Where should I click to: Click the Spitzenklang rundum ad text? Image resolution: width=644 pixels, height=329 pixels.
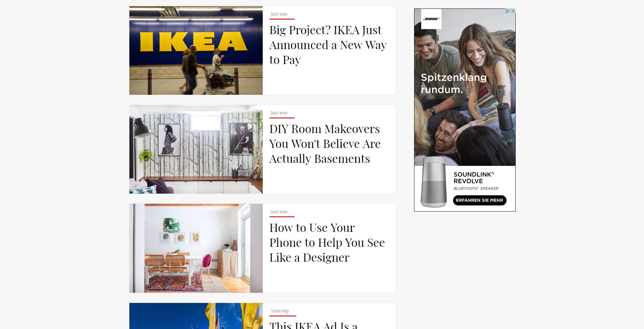coord(454,83)
